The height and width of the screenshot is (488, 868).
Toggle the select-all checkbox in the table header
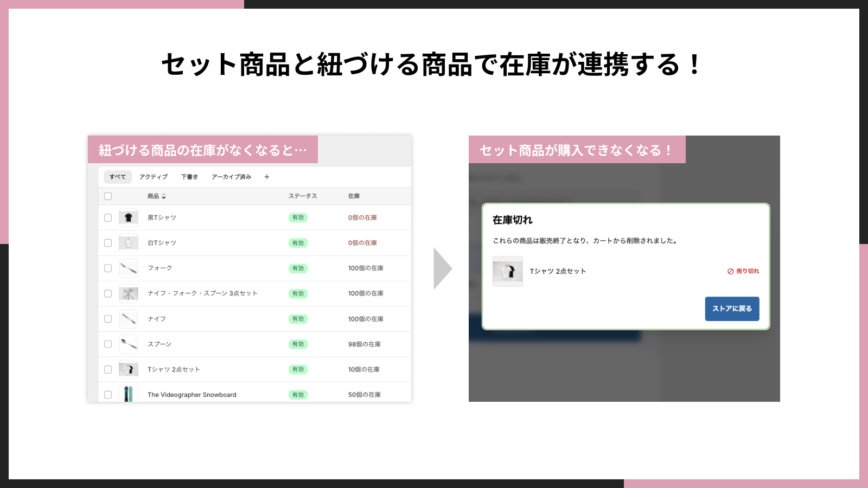pos(107,196)
